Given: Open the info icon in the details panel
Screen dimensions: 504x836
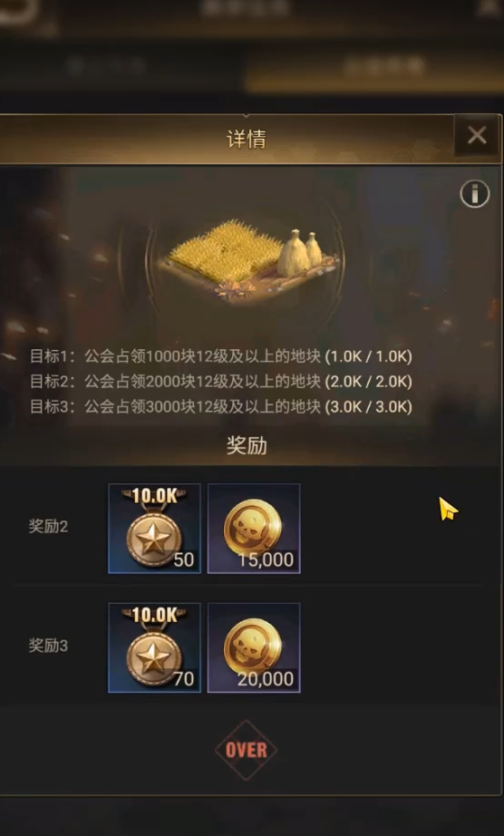Looking at the screenshot, I should click(475, 194).
